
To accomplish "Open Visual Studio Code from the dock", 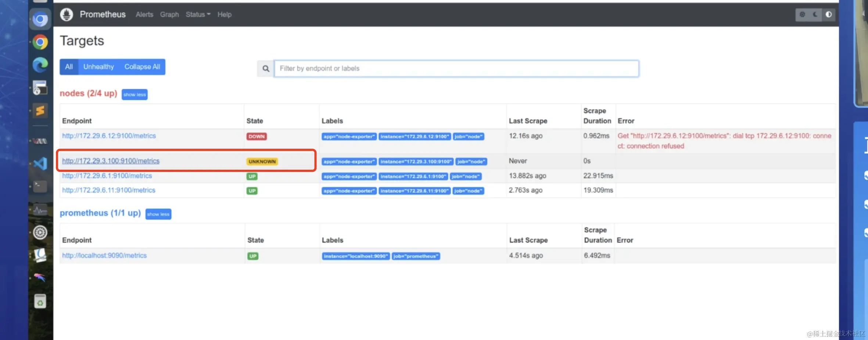I will point(40,164).
